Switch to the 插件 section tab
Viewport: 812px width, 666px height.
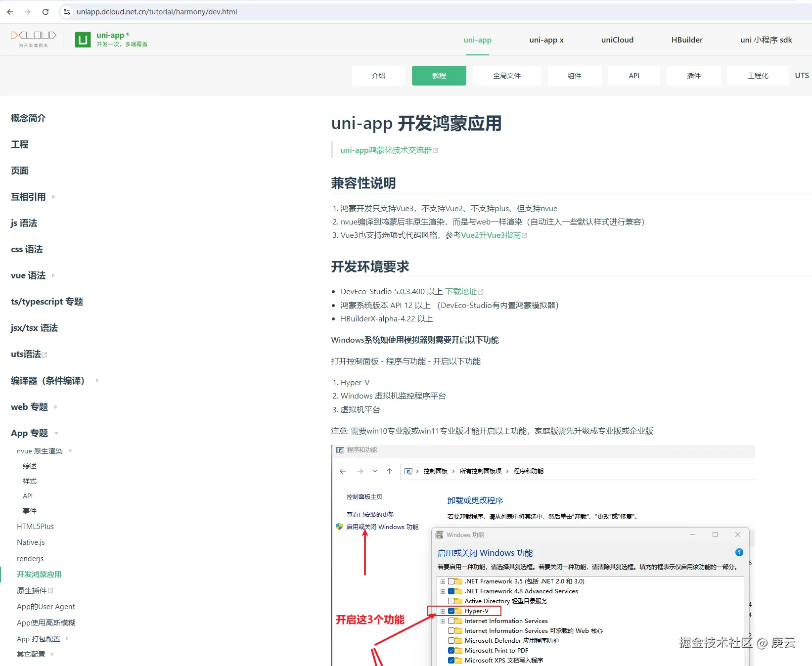[x=694, y=76]
